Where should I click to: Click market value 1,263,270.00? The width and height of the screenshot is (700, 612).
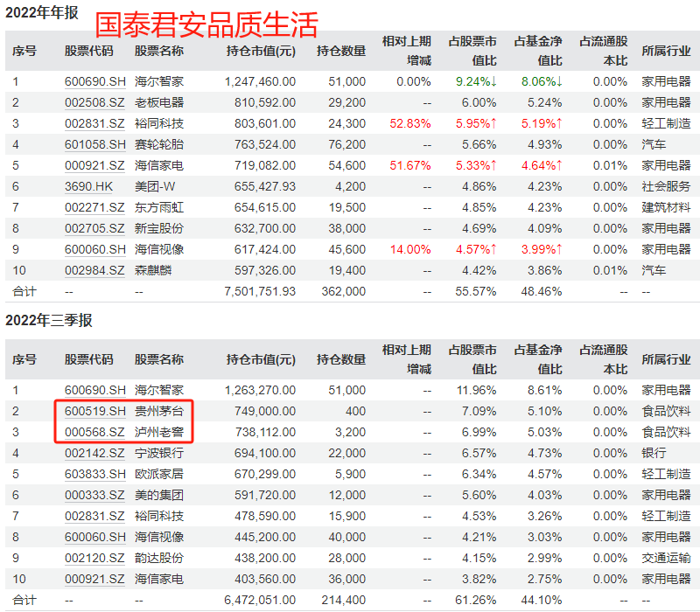[260, 390]
